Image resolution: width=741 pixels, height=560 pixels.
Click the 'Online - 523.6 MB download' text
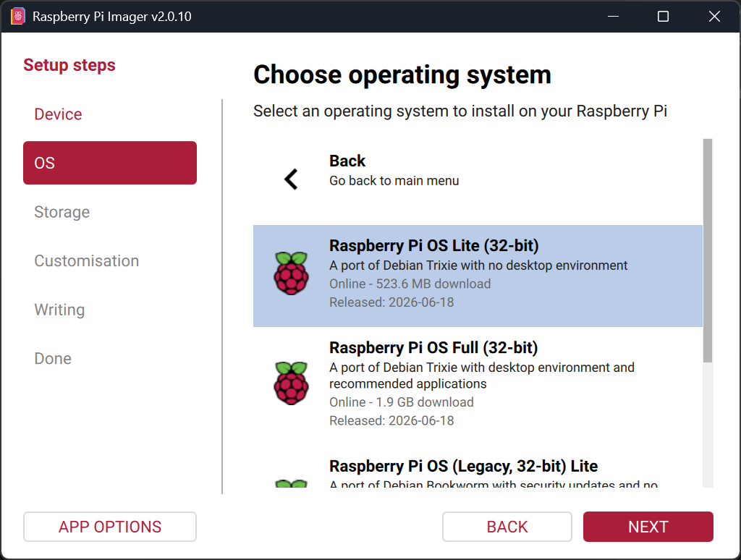(x=410, y=284)
